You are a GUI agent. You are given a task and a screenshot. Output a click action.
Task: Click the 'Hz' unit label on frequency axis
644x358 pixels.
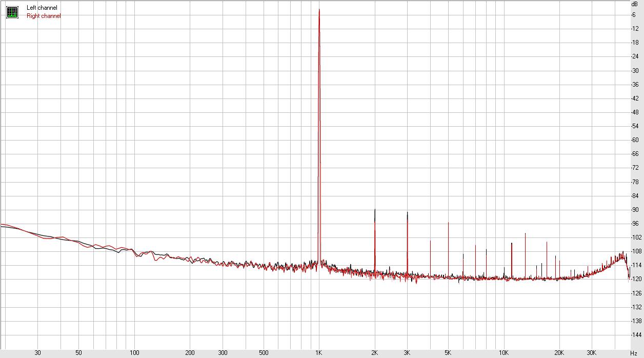pyautogui.click(x=634, y=353)
